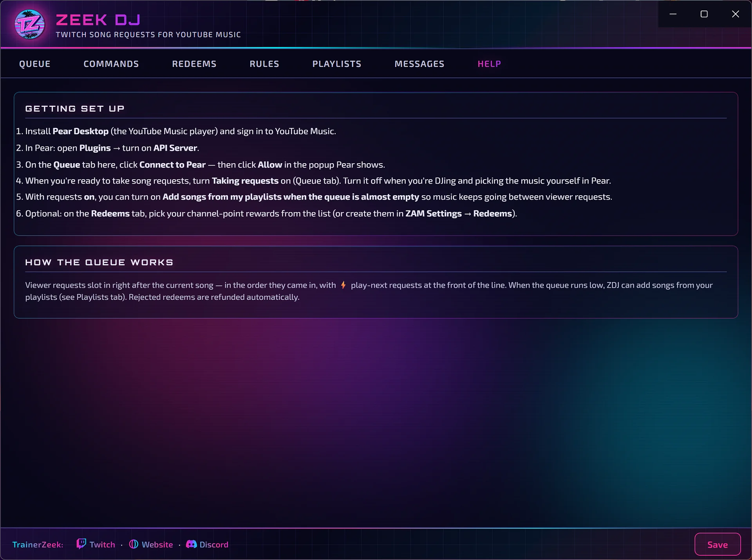Image resolution: width=752 pixels, height=560 pixels.
Task: Click the Twitch icon in footer
Action: tap(81, 544)
